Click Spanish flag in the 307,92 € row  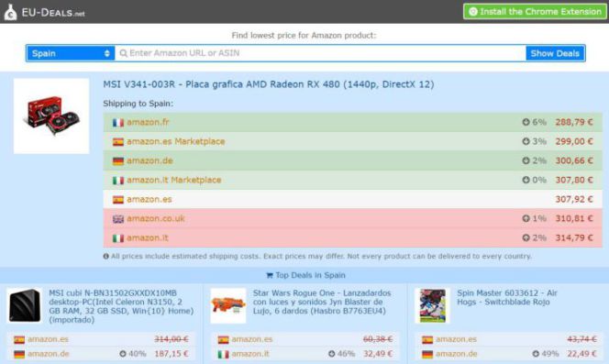[118, 200]
